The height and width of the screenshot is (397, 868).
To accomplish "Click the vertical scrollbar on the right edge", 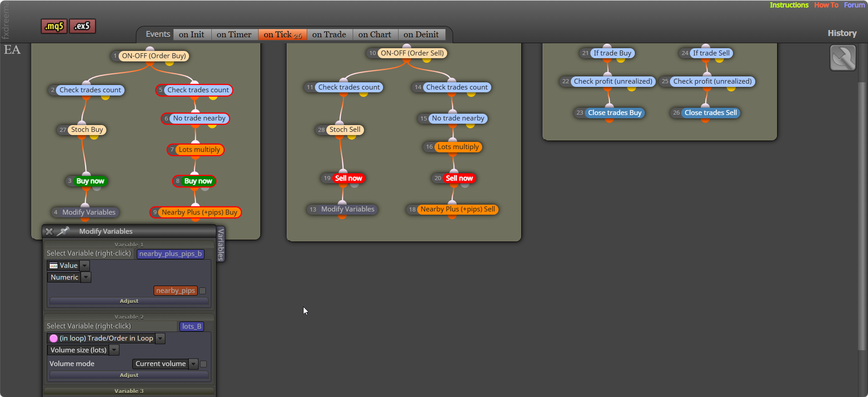I will [861, 216].
